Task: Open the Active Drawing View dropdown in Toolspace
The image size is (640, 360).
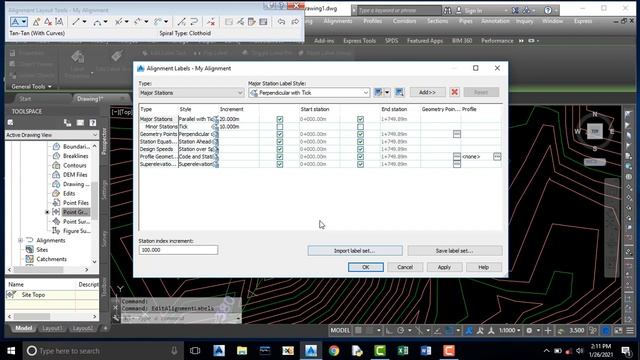Action: pyautogui.click(x=51, y=135)
